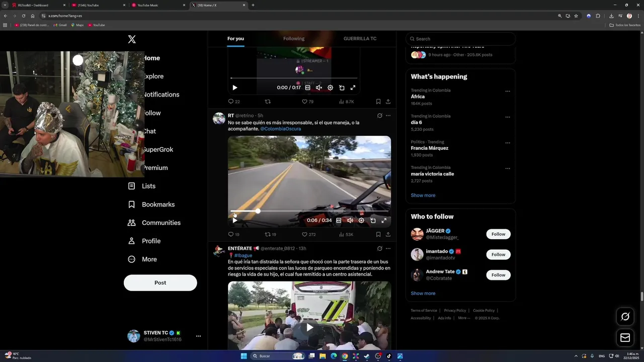Share the top post with 8.7K views
644x362 pixels.
pos(388,102)
